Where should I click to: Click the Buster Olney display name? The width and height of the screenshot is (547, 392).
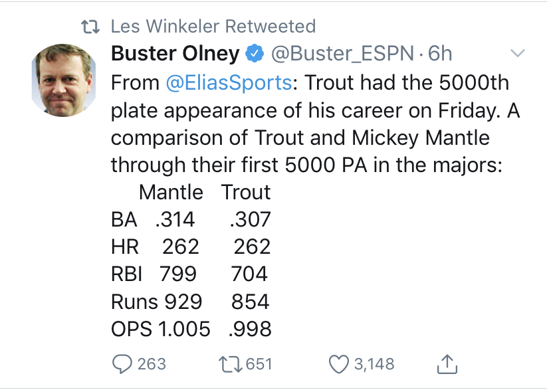click(175, 53)
